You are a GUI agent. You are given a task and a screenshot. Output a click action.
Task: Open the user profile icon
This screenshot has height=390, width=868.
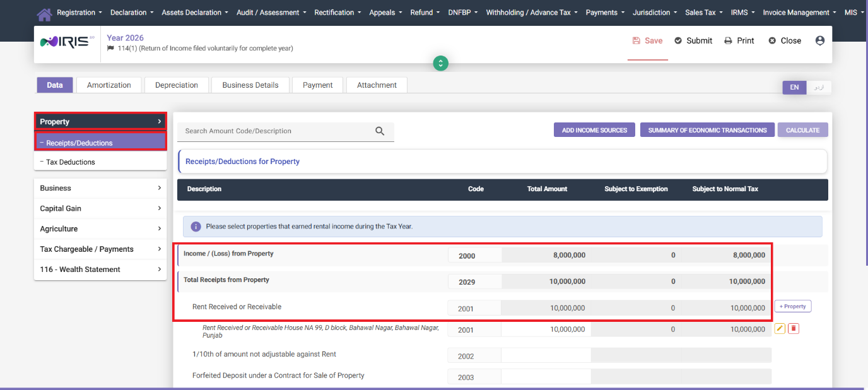pos(820,40)
